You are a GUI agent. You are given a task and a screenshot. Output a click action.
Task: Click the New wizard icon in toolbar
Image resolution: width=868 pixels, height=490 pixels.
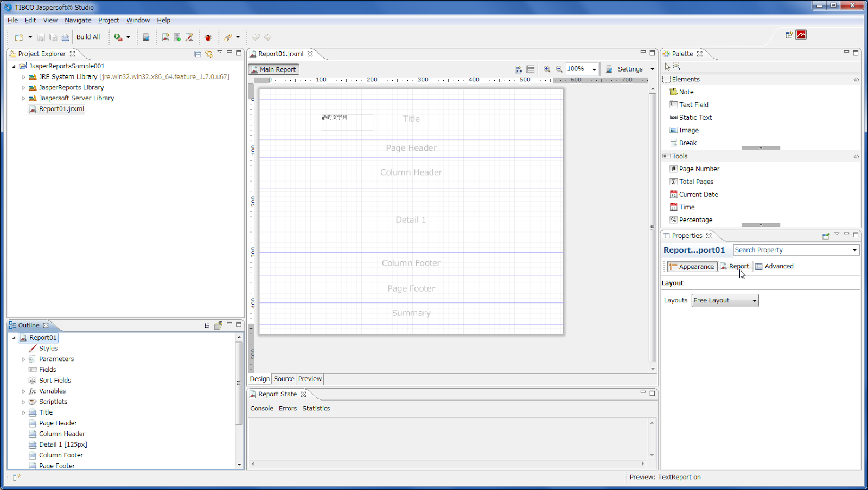[19, 37]
